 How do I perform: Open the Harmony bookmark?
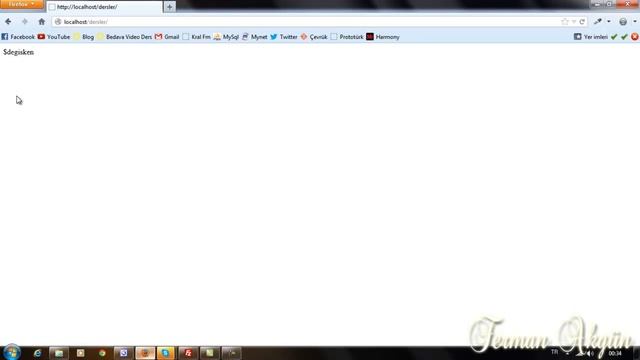coord(383,37)
